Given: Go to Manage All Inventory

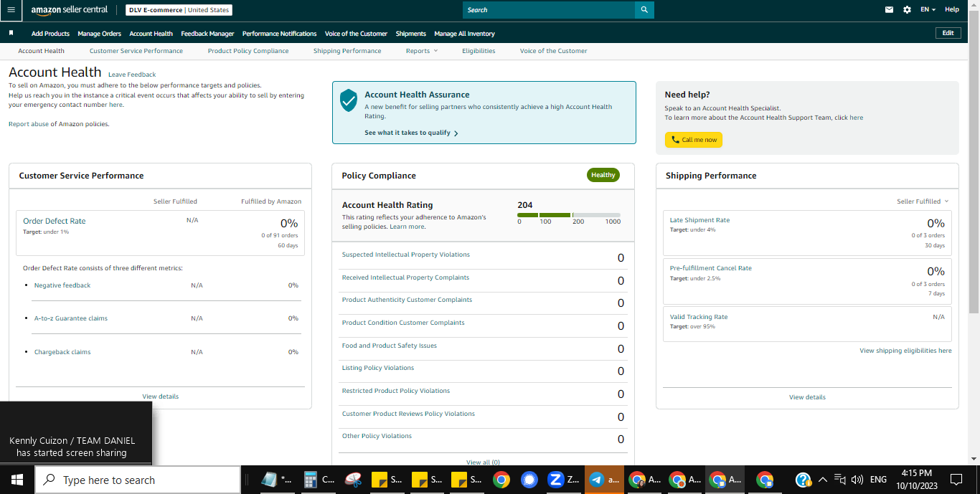Looking at the screenshot, I should click(464, 34).
